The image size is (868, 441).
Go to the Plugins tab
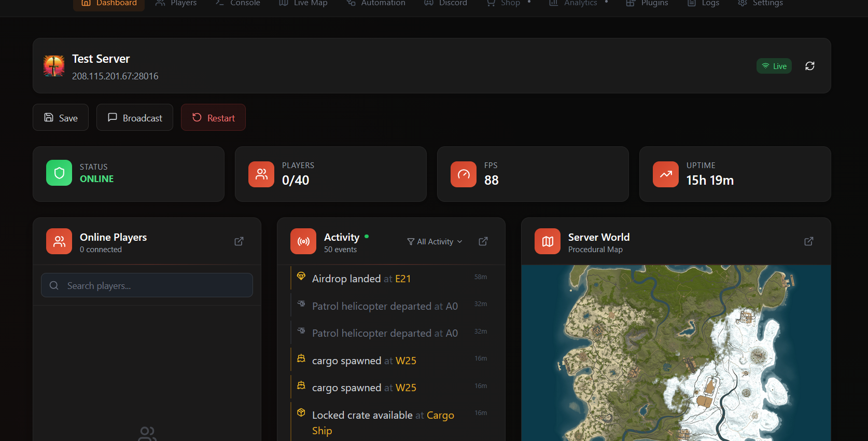click(x=647, y=4)
